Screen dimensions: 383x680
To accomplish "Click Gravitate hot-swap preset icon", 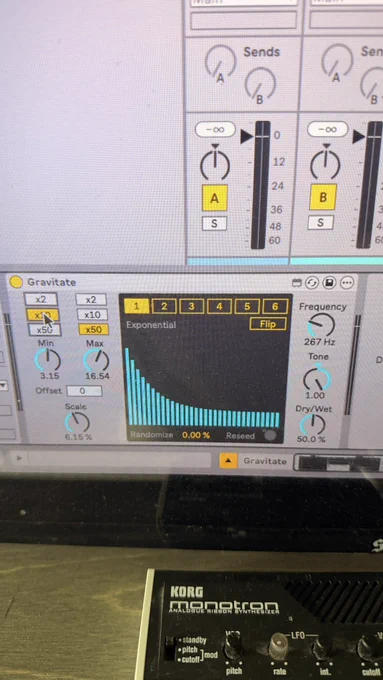I will click(x=311, y=283).
